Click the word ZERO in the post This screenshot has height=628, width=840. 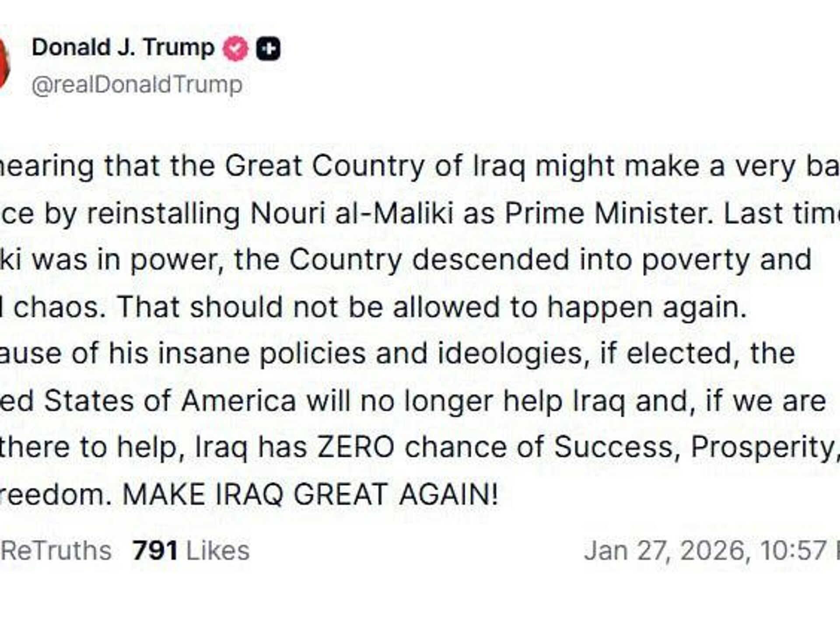pyautogui.click(x=356, y=447)
